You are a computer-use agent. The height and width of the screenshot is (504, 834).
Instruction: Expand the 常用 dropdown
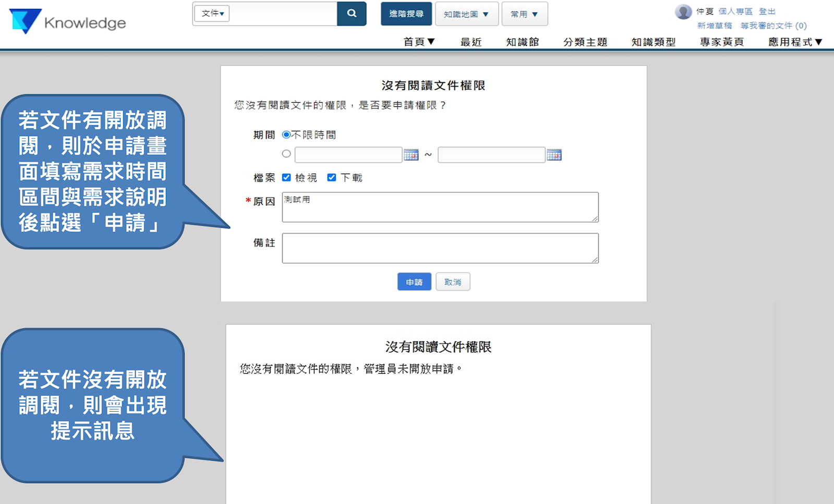coord(524,14)
